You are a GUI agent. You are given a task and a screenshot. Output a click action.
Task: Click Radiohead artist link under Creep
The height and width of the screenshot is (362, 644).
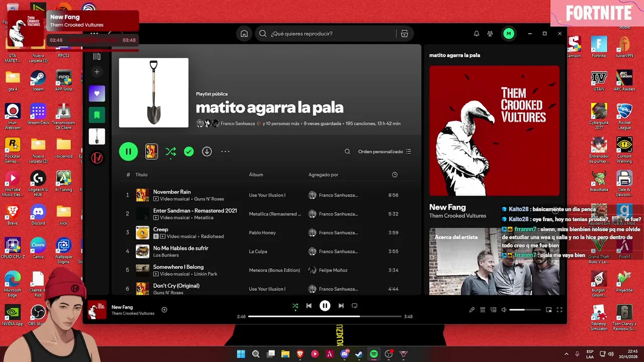coord(212,236)
